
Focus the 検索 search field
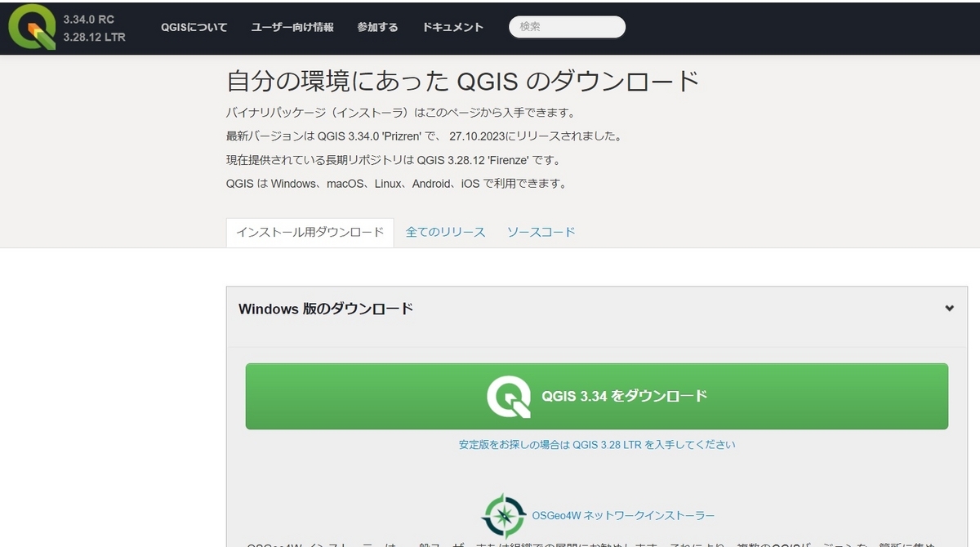click(x=568, y=27)
